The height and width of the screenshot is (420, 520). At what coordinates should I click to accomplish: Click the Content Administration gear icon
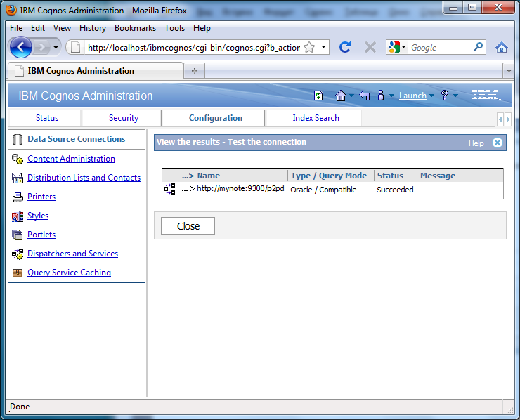point(18,159)
